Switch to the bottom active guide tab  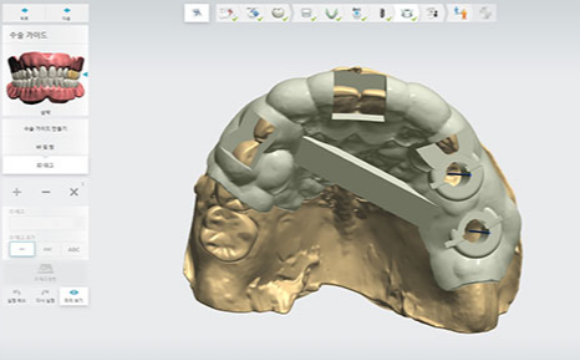45,165
